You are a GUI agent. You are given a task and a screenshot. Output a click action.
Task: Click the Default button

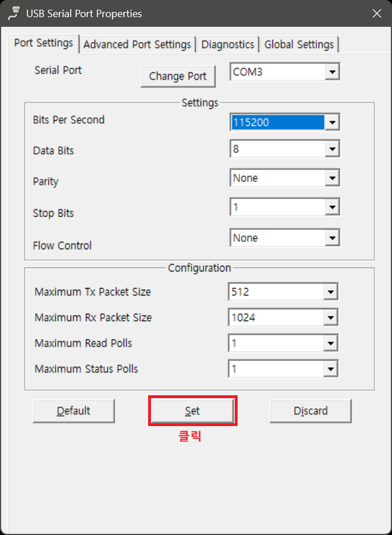(x=73, y=411)
